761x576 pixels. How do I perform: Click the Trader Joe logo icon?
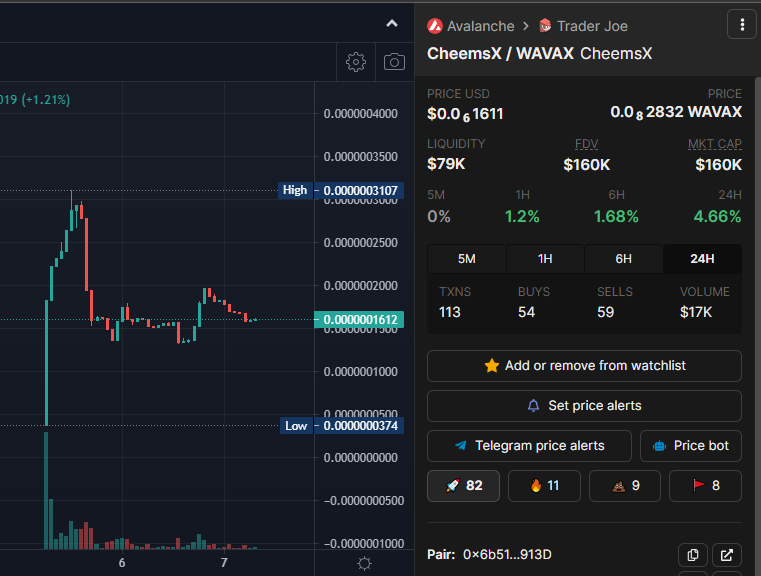coord(546,26)
